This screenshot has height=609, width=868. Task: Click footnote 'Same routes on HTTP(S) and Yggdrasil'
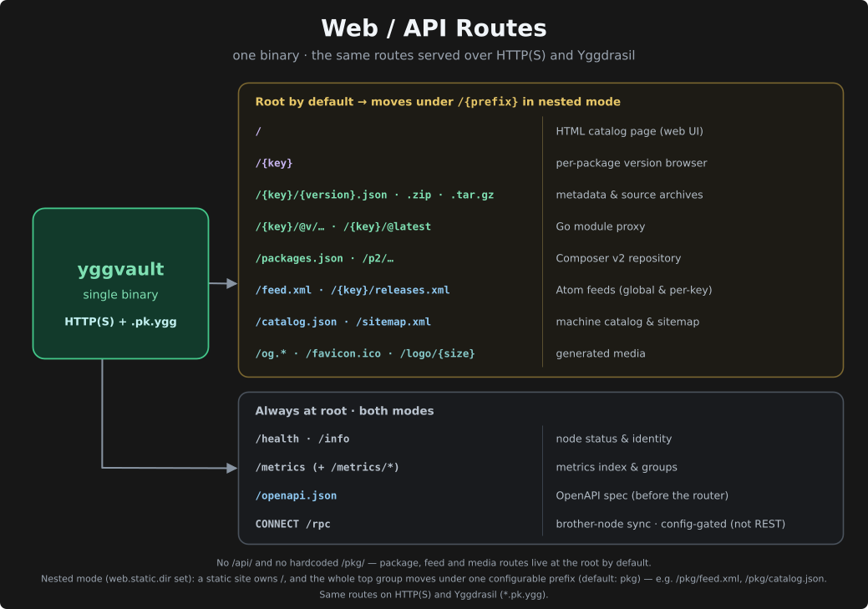point(434,595)
